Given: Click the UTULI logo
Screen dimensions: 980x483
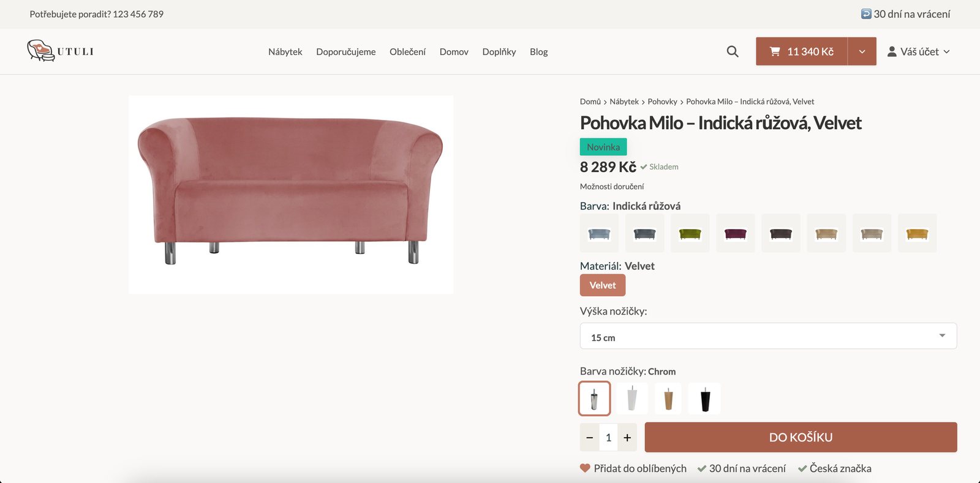Looking at the screenshot, I should [60, 51].
